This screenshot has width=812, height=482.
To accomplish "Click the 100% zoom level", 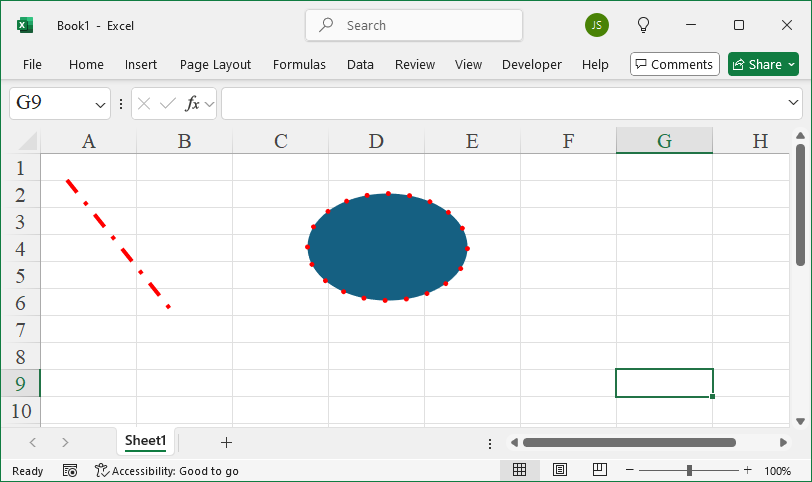I will click(777, 471).
